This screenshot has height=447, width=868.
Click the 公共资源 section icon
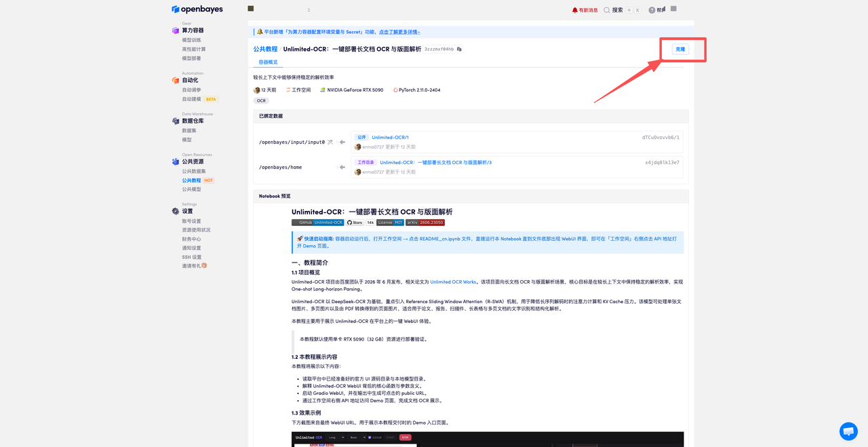point(176,161)
